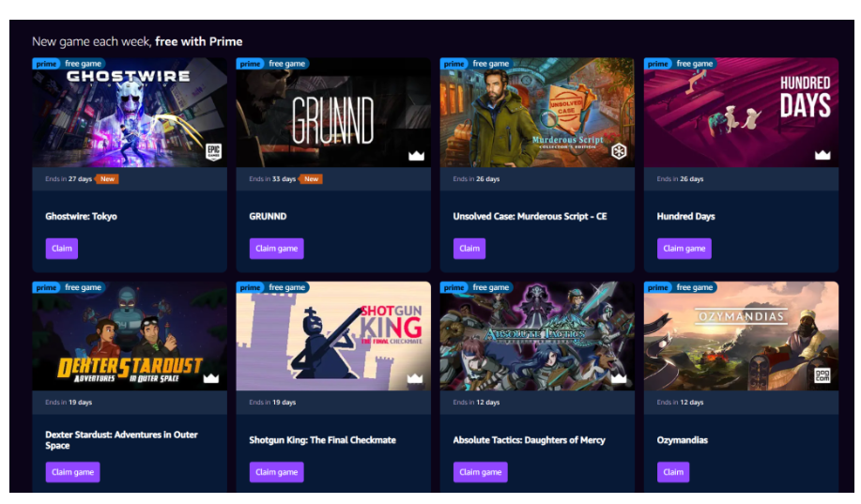The height and width of the screenshot is (504, 861).
Task: Open the Hundred Days title link
Action: [x=685, y=216]
